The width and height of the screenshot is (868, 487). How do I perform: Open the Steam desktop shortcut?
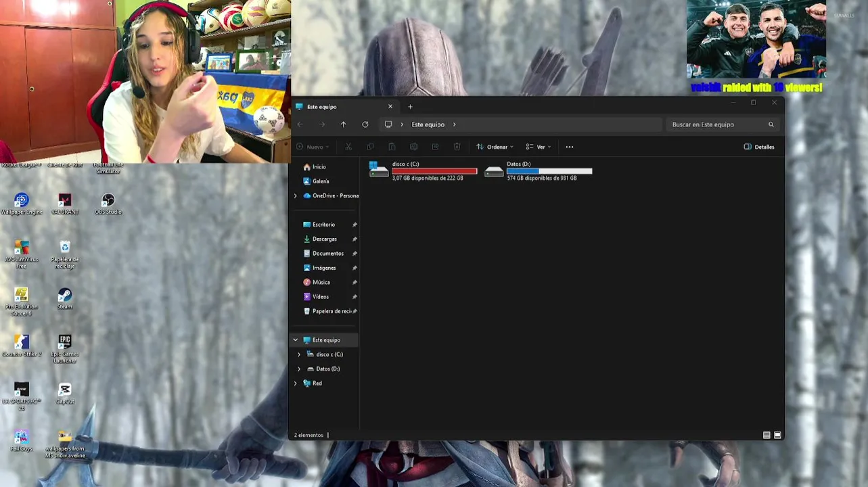point(65,298)
